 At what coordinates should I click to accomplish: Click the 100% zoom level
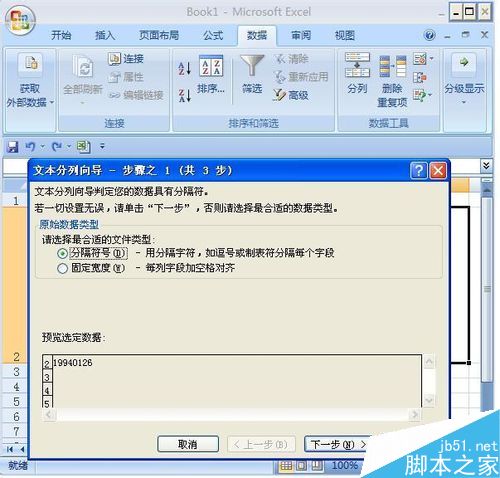[x=344, y=465]
